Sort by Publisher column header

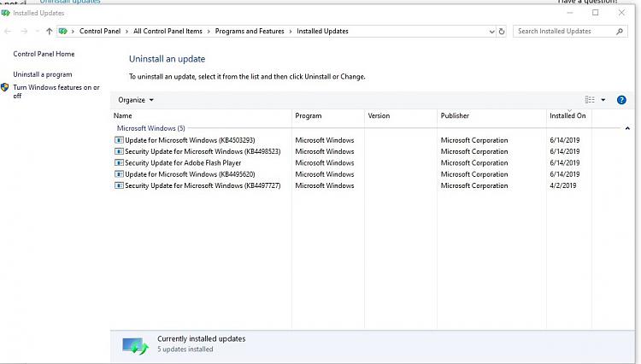[491, 115]
